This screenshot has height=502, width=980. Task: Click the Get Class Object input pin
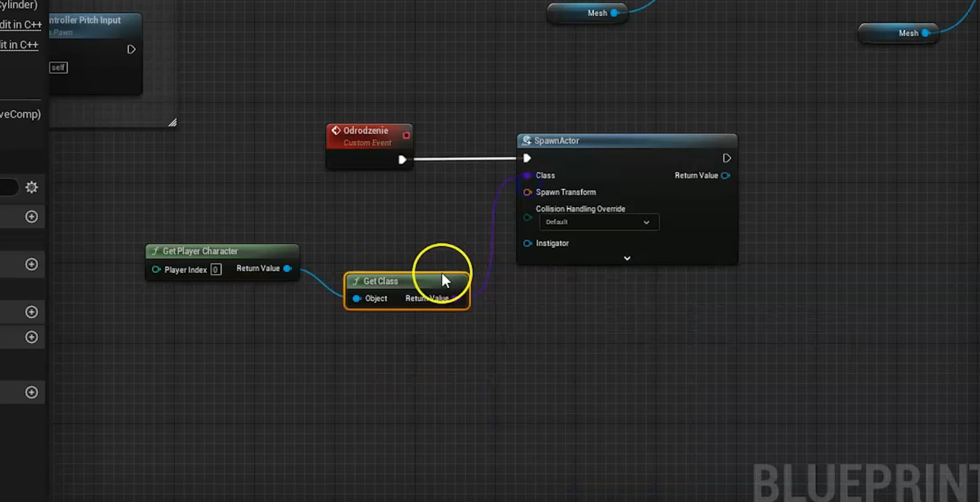coord(357,299)
